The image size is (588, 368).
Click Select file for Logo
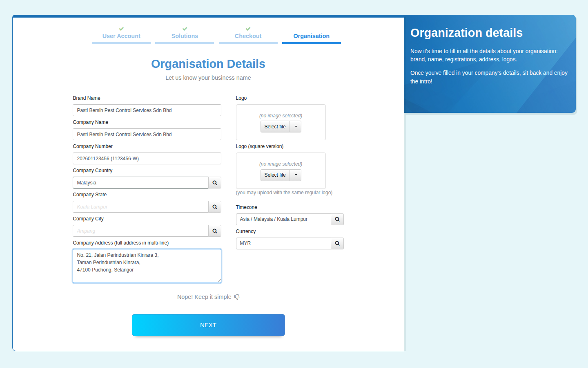pos(275,127)
